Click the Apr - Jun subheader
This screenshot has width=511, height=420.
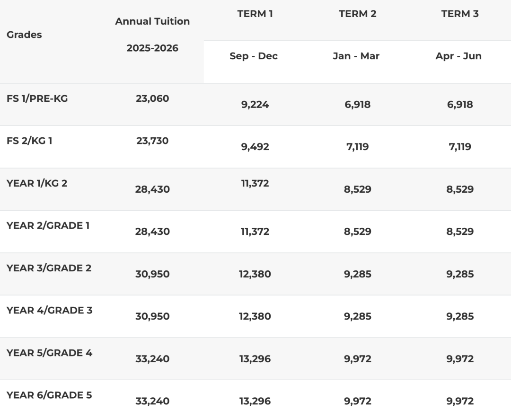[458, 56]
